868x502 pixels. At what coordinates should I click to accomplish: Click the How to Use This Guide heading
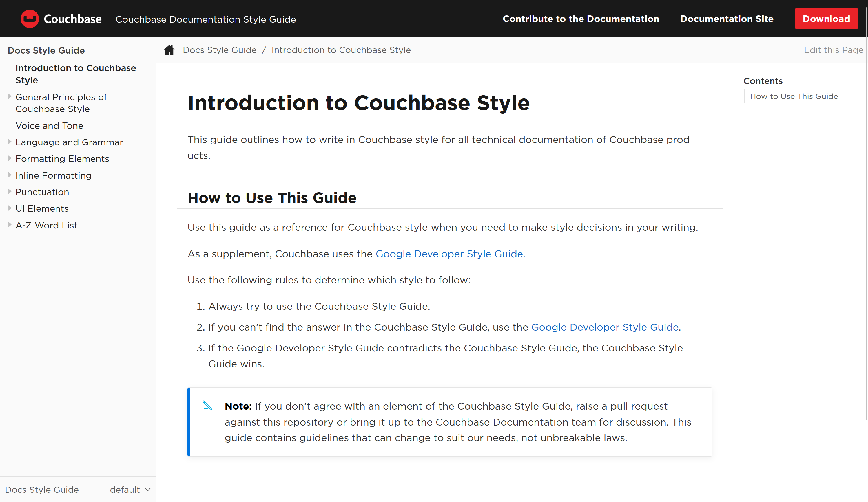272,198
